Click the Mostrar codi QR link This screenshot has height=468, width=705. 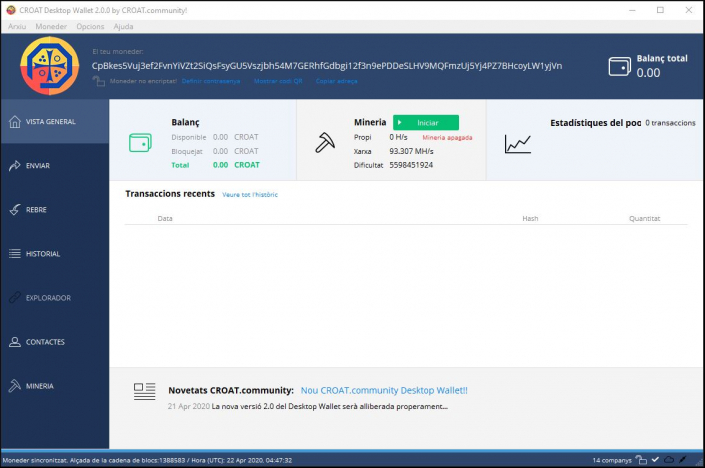(x=278, y=81)
